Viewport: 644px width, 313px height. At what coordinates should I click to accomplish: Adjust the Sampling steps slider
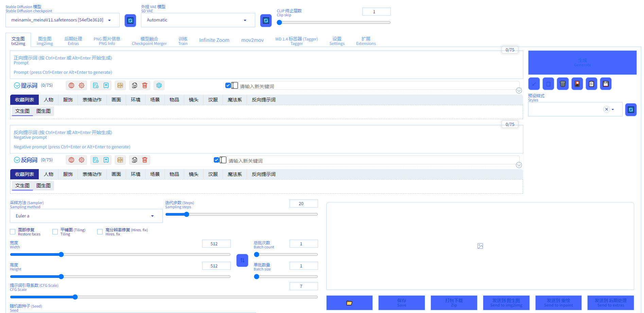(x=242, y=214)
